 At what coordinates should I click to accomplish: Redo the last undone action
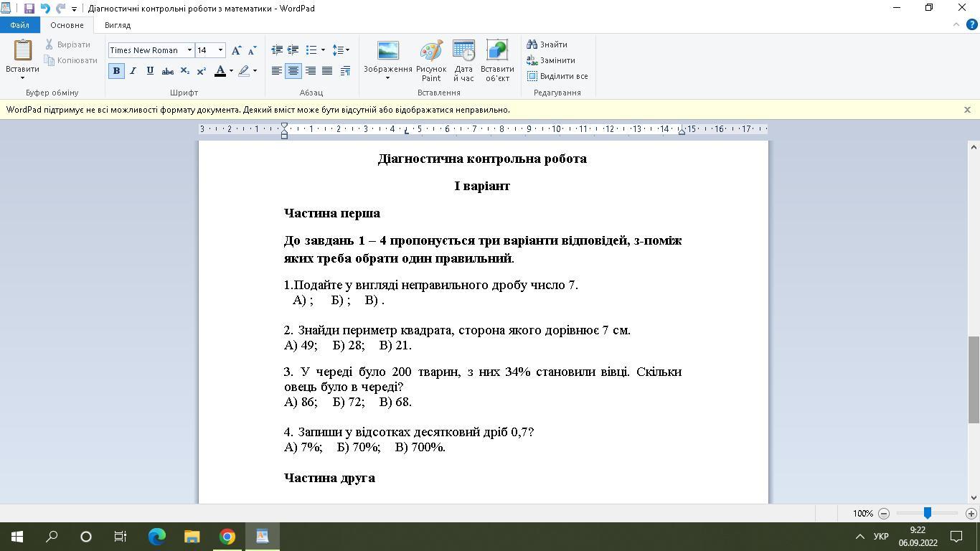tap(60, 9)
